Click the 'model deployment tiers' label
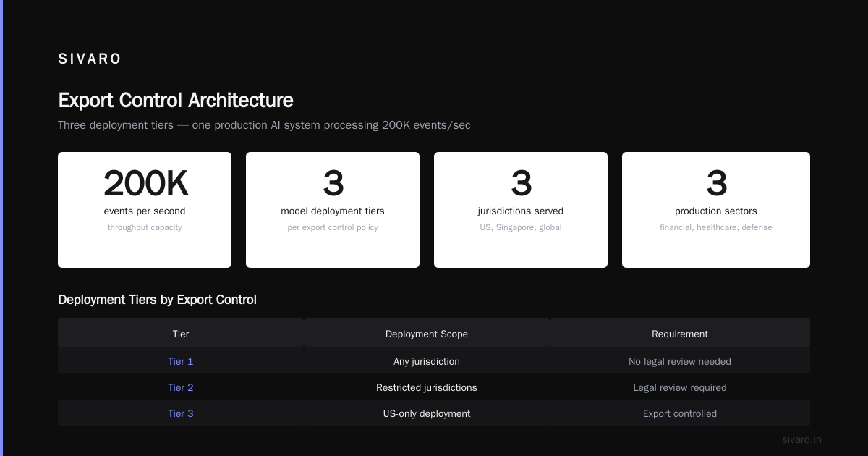Image resolution: width=868 pixels, height=456 pixels. (x=333, y=211)
